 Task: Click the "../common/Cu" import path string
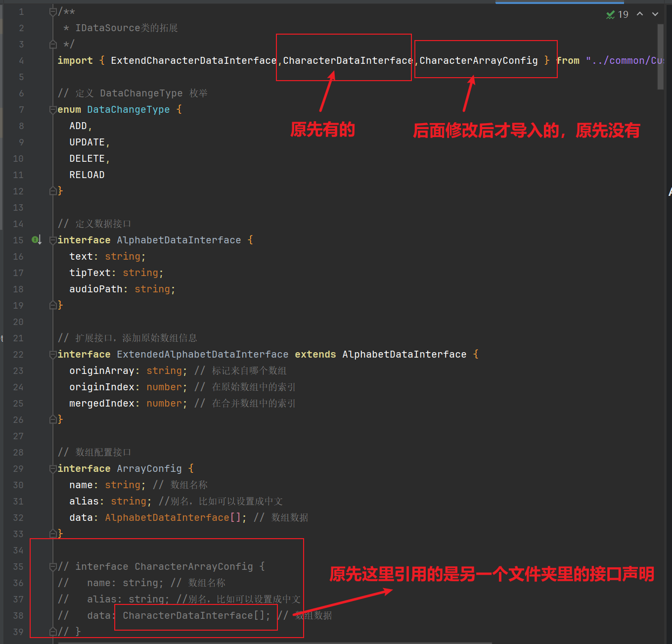pos(625,60)
